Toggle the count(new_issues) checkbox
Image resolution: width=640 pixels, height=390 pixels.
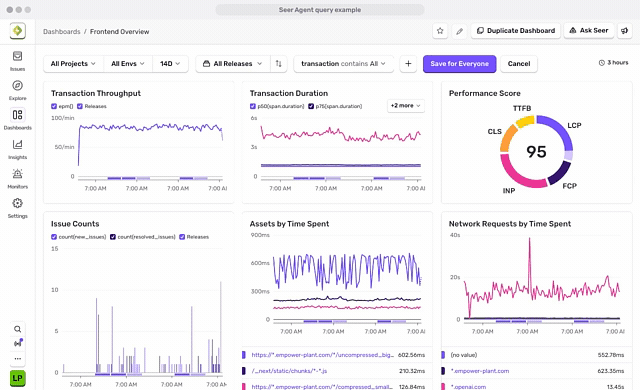click(54, 237)
